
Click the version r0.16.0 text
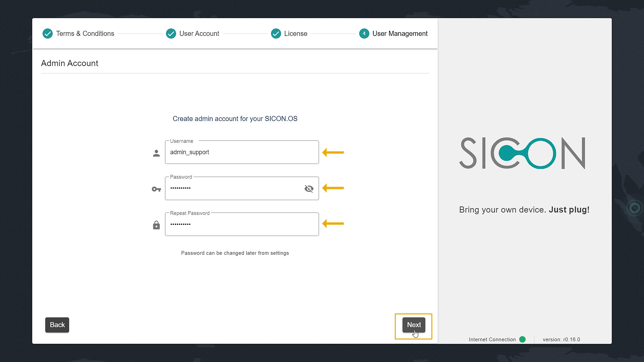pyautogui.click(x=561, y=339)
